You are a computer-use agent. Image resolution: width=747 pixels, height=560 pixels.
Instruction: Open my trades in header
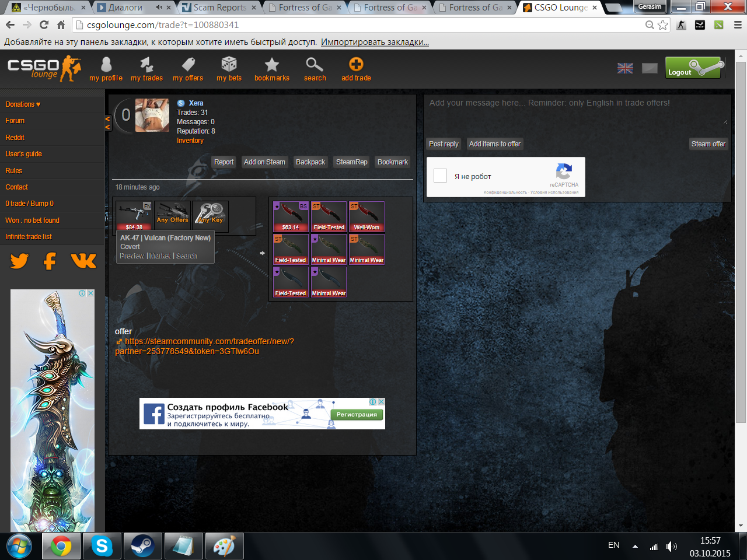point(146,69)
